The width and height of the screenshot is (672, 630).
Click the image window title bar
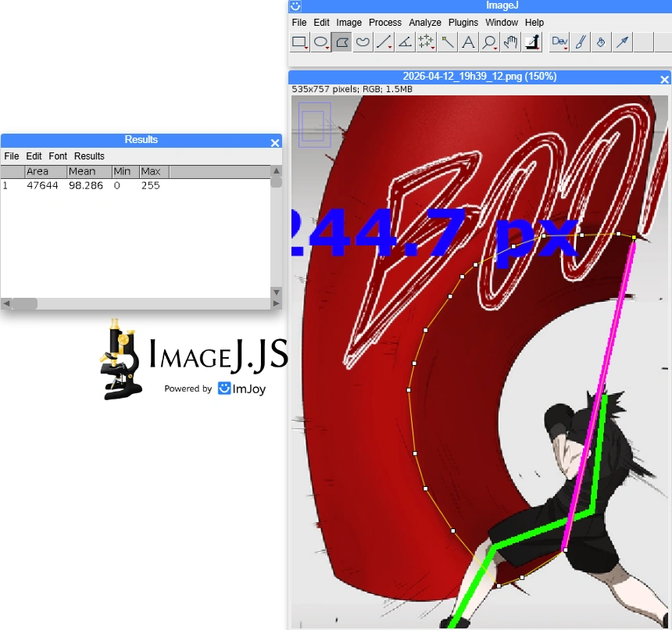pos(480,77)
